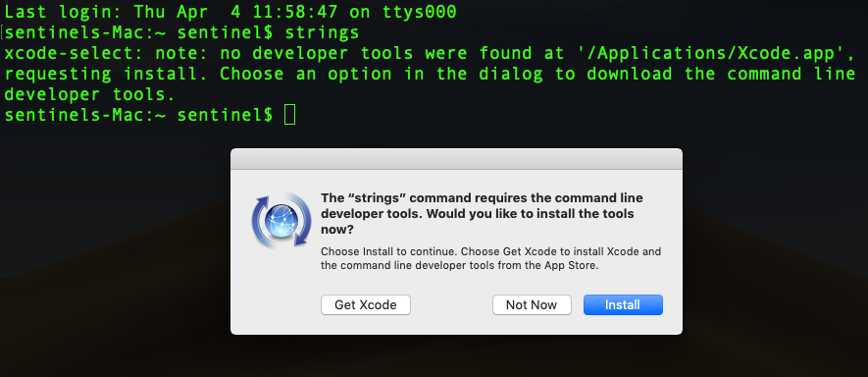Image resolution: width=868 pixels, height=377 pixels.
Task: Click the typed "strings" command in terminal
Action: (x=322, y=32)
